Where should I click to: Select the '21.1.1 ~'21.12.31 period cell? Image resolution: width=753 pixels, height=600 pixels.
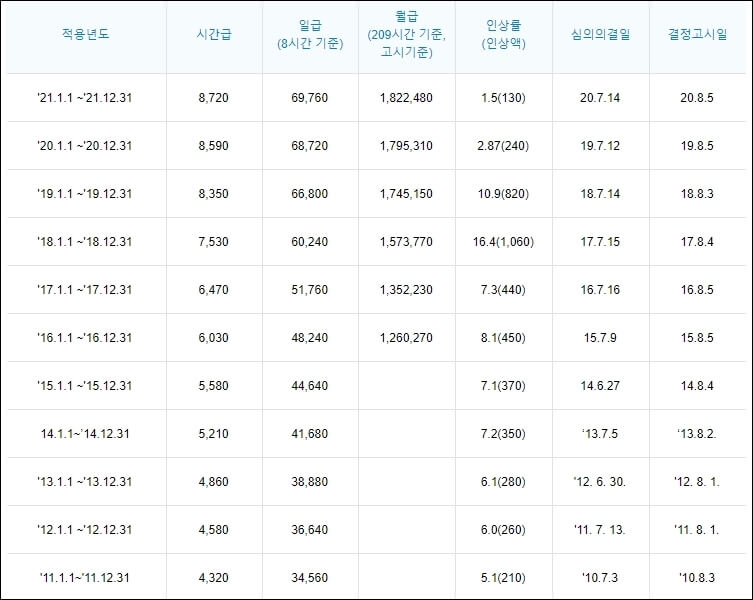coord(85,98)
